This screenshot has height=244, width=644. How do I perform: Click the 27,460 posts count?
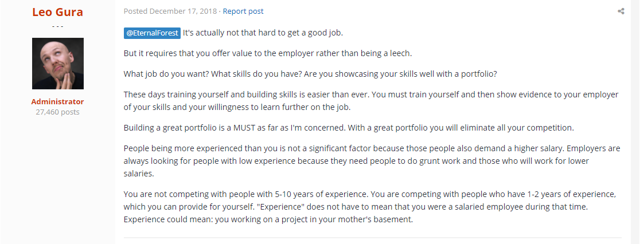[x=57, y=112]
